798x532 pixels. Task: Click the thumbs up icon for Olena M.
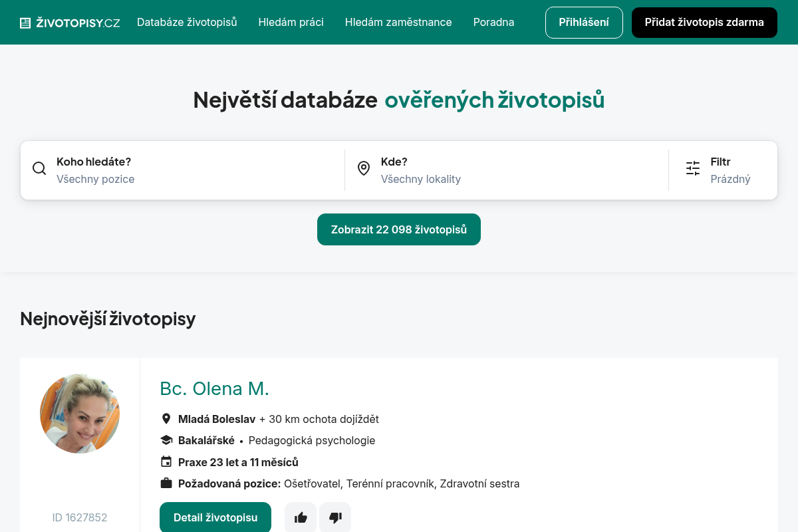click(301, 517)
